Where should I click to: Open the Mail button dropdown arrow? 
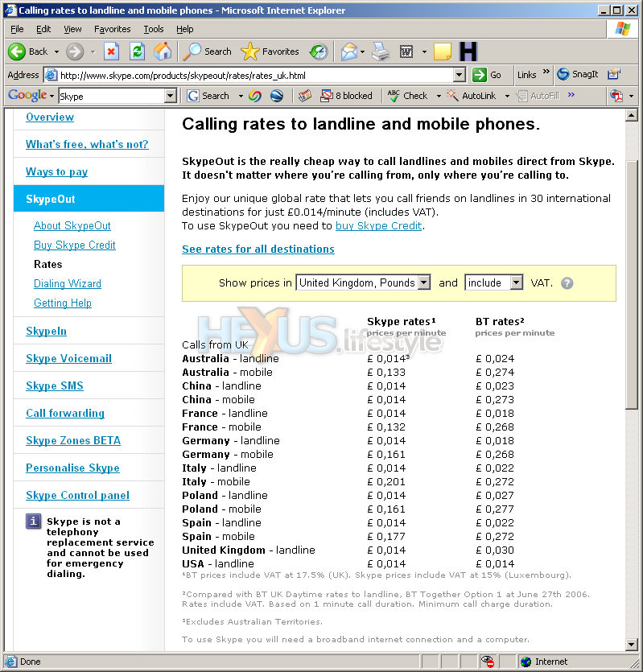[362, 52]
